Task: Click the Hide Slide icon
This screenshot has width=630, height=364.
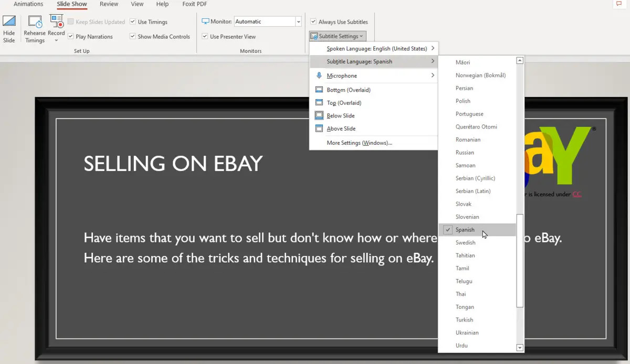Action: (9, 22)
